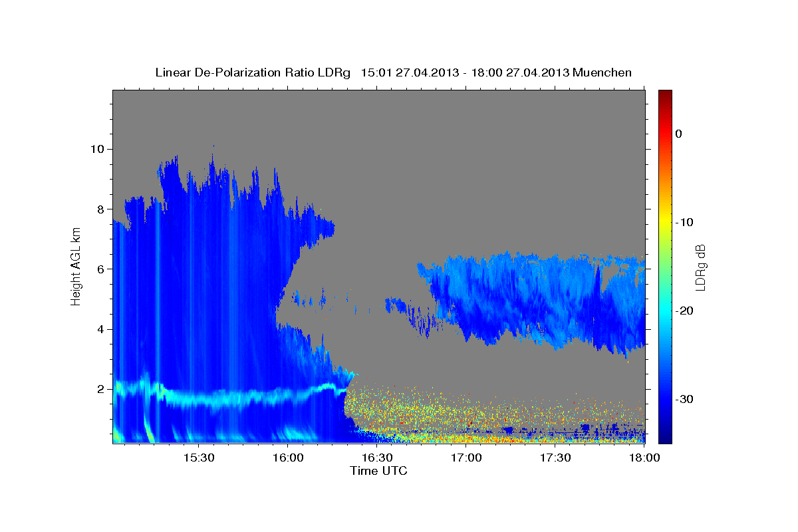
Task: Click the 16:00 time tick label
Action: pos(288,458)
